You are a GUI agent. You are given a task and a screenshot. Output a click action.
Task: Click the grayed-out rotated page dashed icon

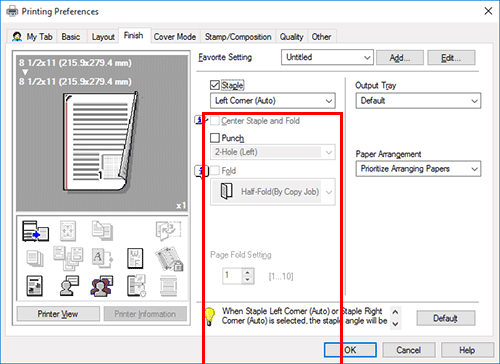(x=168, y=231)
